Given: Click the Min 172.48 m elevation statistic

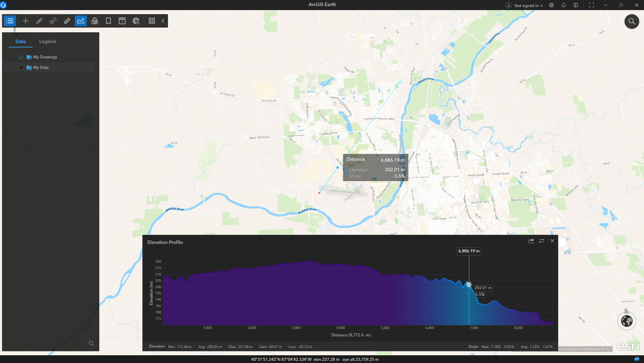Looking at the screenshot, I should pyautogui.click(x=180, y=347).
